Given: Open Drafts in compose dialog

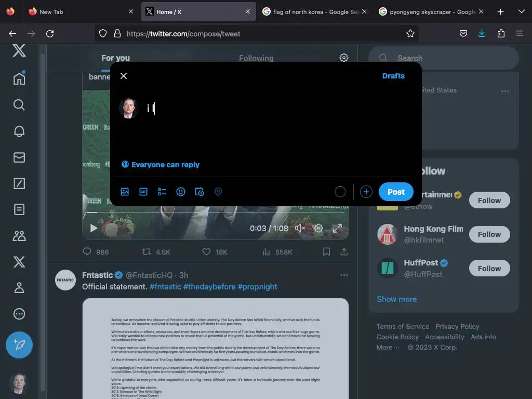Looking at the screenshot, I should [393, 76].
